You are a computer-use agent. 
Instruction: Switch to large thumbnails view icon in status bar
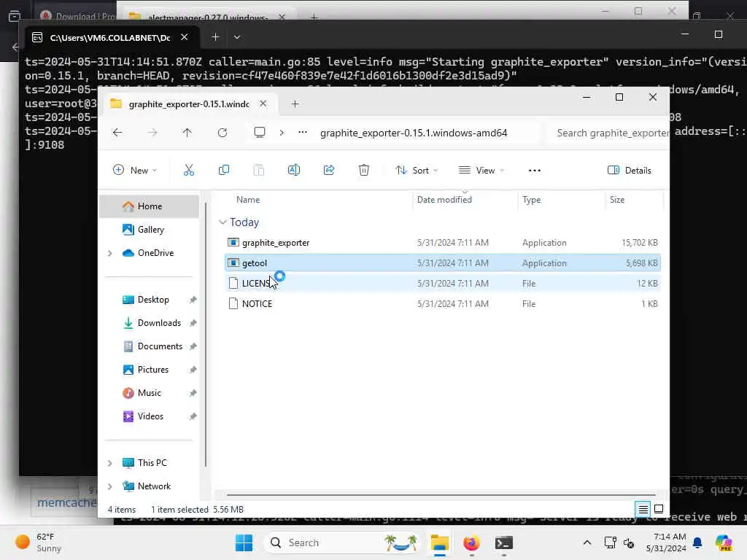659,509
